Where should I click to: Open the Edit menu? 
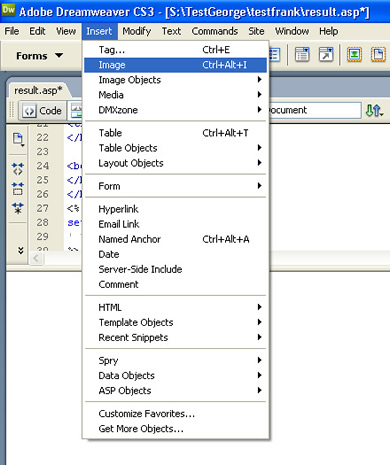[x=37, y=31]
